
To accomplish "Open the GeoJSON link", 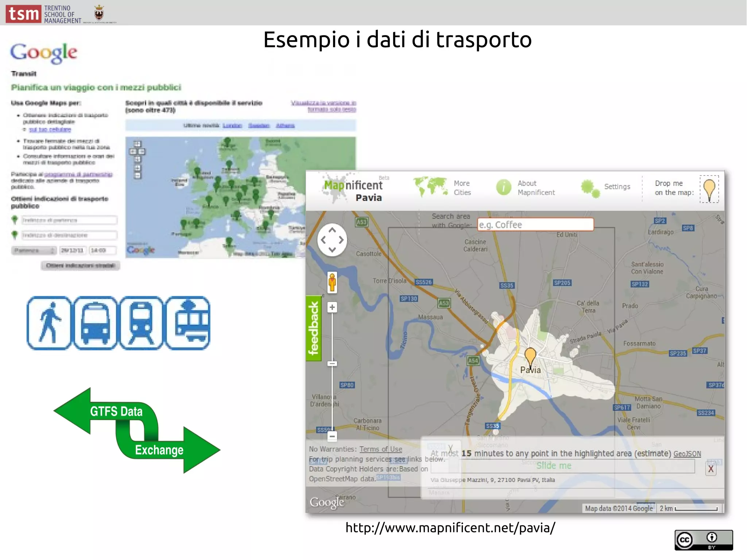I will point(687,454).
